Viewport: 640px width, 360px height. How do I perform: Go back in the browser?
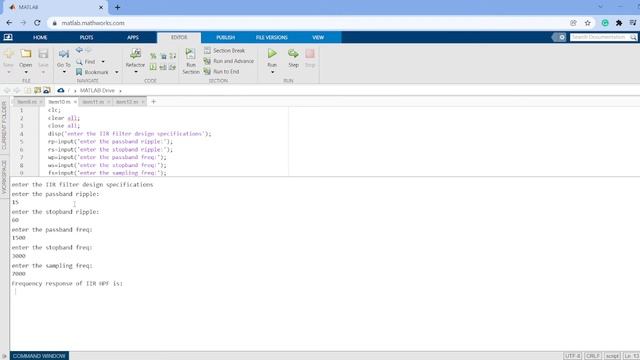click(9, 23)
